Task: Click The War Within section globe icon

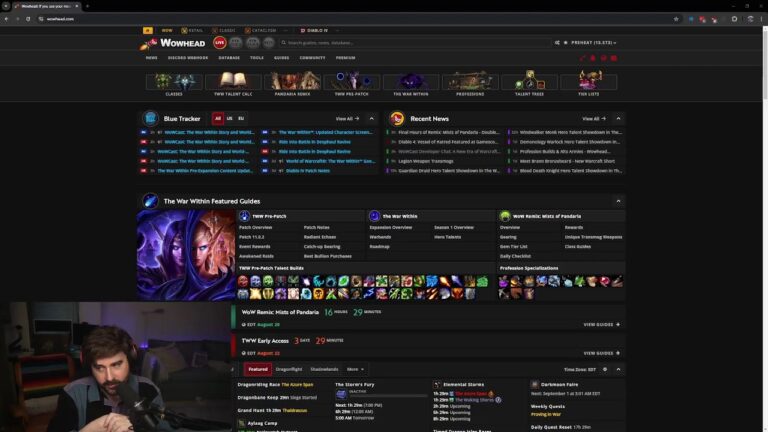Action: coord(375,216)
